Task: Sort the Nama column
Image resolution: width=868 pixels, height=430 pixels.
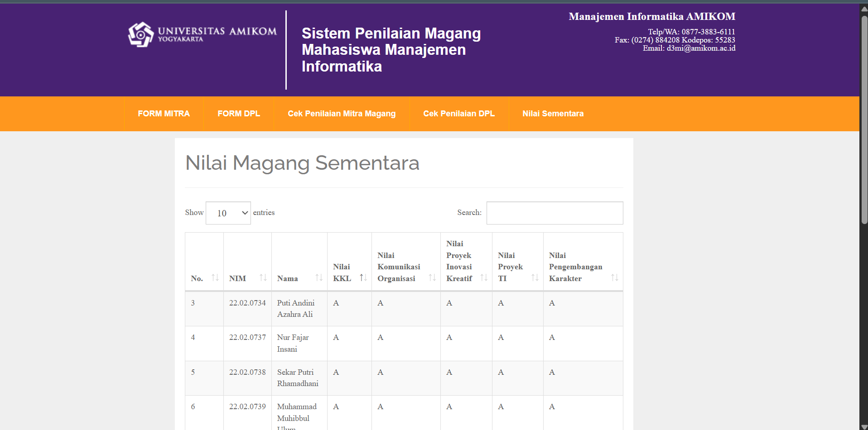Action: 318,277
